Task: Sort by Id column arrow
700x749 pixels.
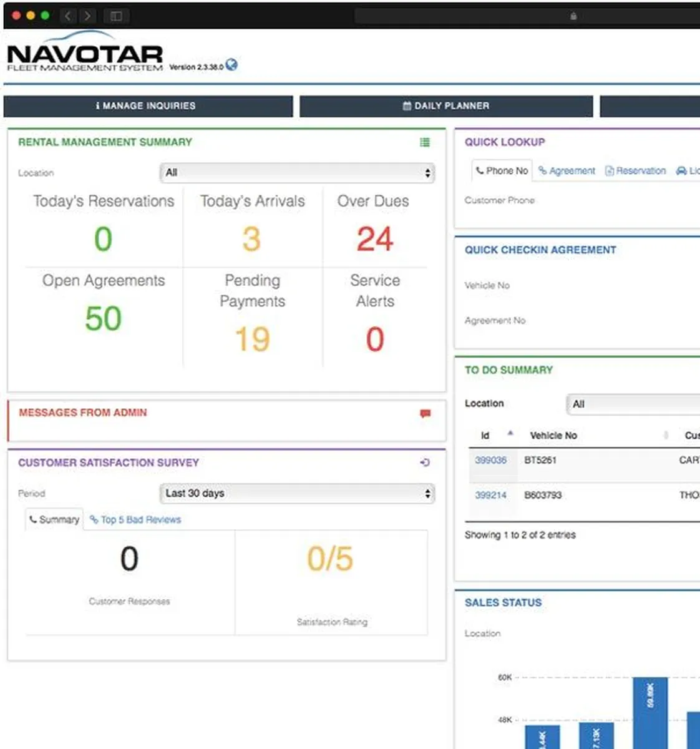Action: tap(510, 433)
